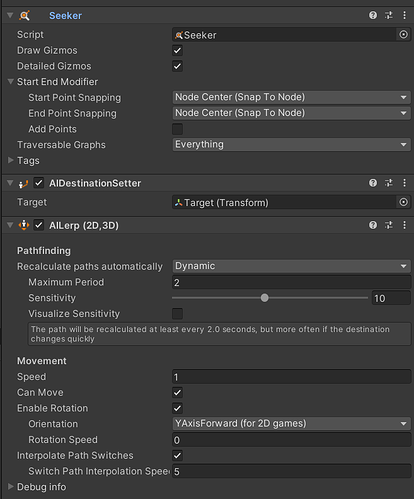414x499 pixels.
Task: Expand the Debug info section
Action: click(11, 487)
